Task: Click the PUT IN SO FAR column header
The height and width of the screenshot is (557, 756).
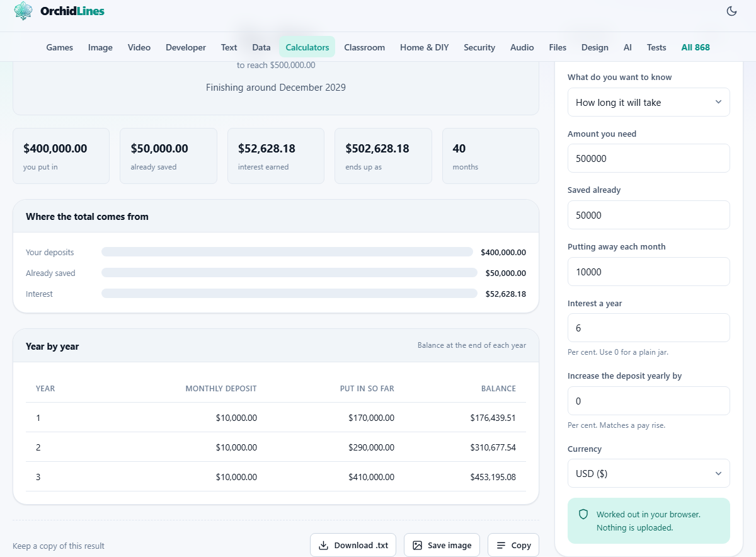Action: [367, 388]
